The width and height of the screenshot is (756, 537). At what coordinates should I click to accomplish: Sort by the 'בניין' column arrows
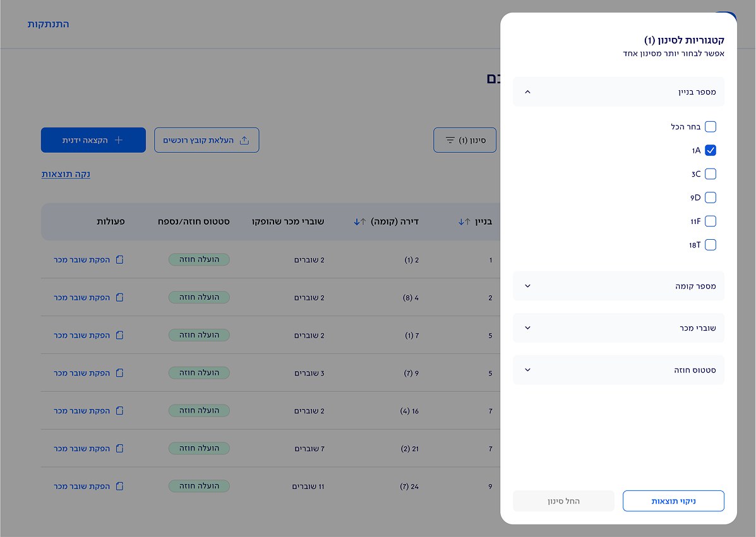[464, 221]
